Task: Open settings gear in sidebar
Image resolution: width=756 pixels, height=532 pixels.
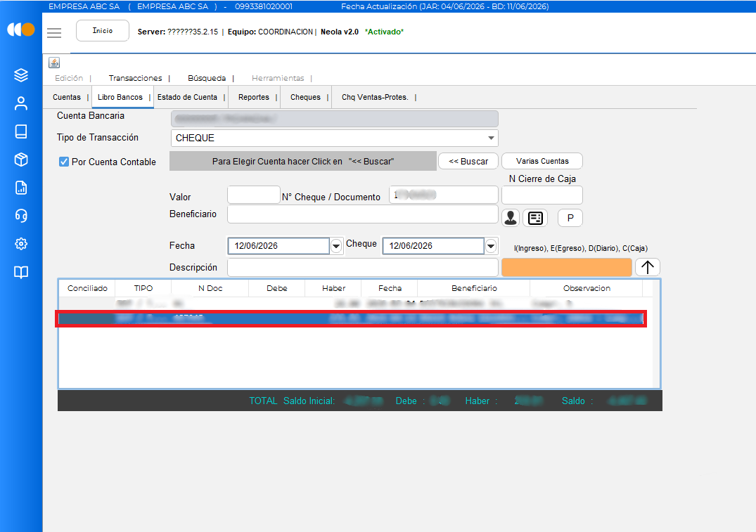Action: pos(20,244)
